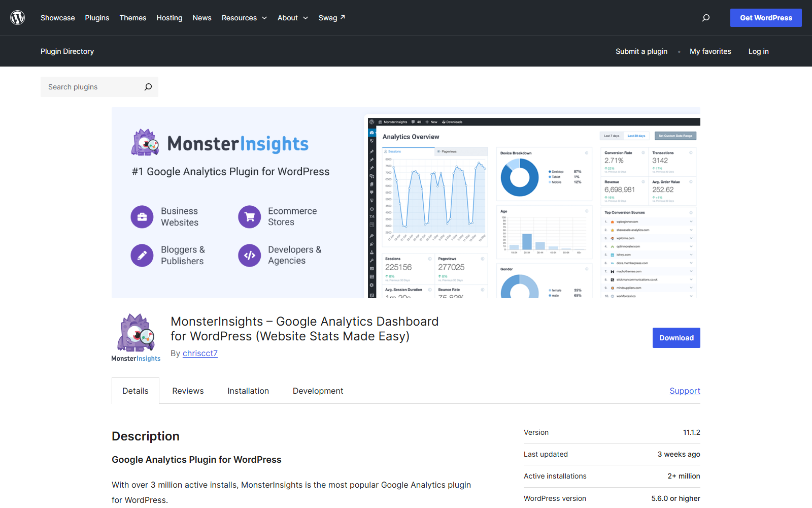This screenshot has height=508, width=812.
Task: Click the Log in link
Action: click(759, 51)
